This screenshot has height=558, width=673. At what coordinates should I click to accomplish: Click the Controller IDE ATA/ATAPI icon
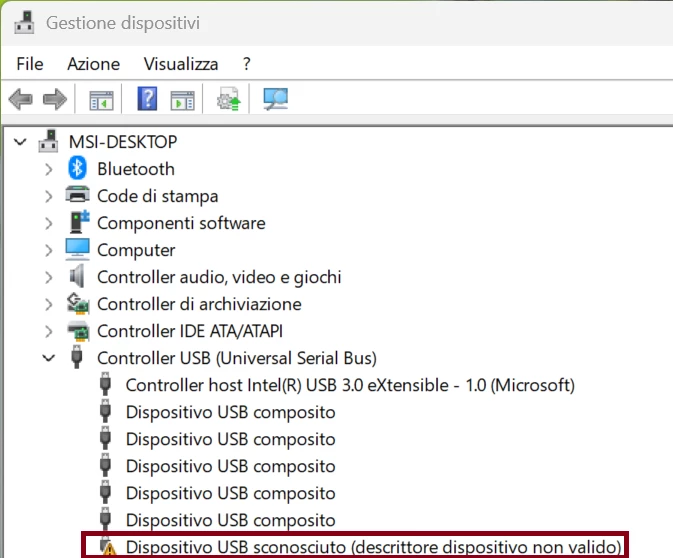[79, 331]
